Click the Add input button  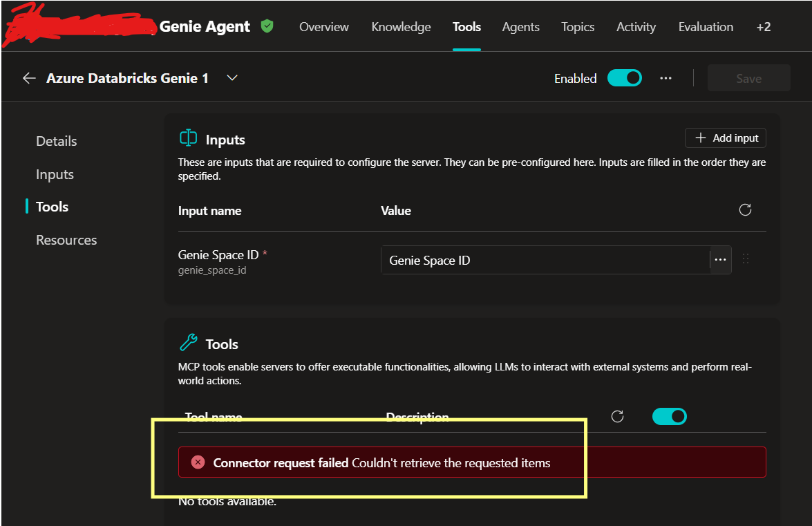click(x=725, y=138)
